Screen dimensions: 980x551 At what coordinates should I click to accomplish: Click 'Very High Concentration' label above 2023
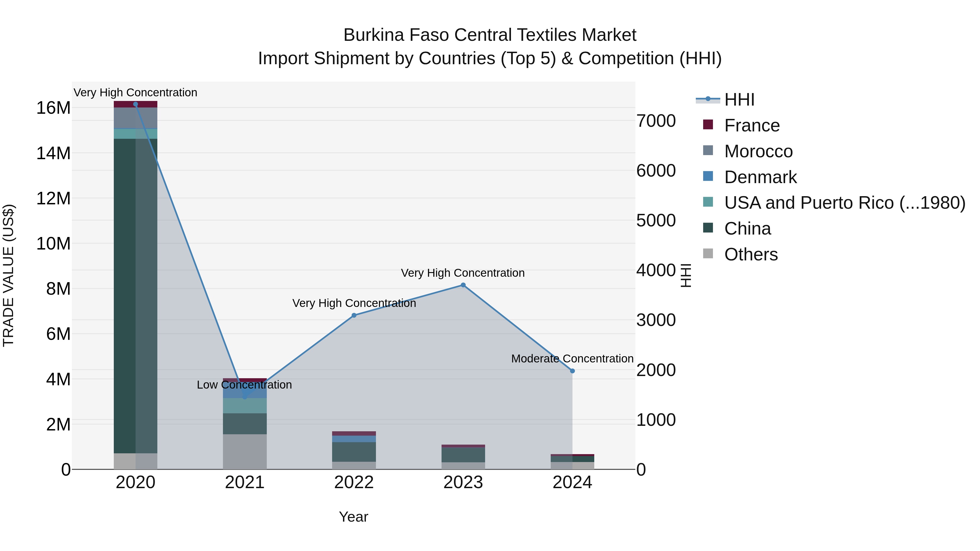coord(463,273)
